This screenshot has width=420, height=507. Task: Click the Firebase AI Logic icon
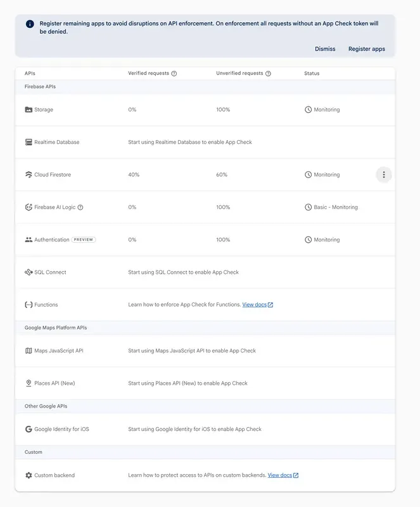pyautogui.click(x=29, y=207)
